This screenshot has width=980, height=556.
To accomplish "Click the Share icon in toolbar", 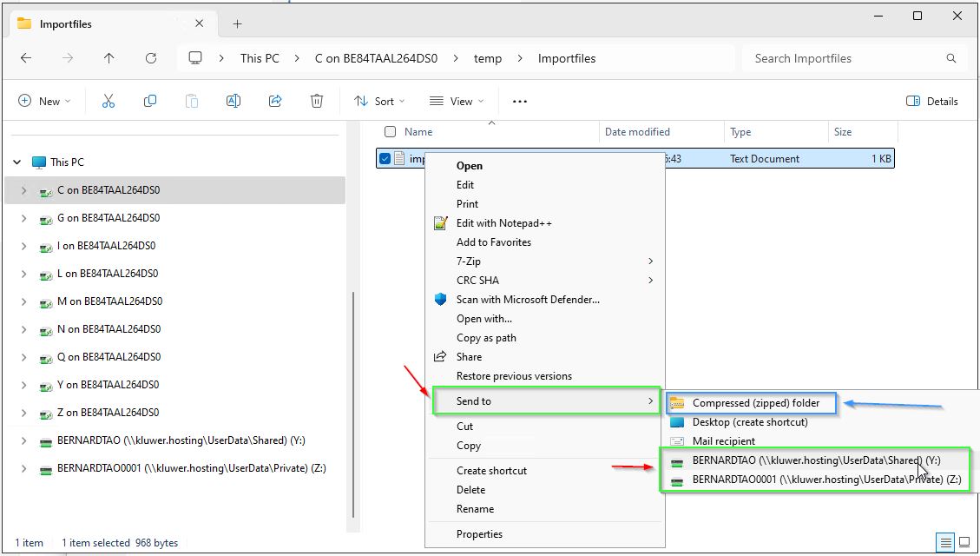I will point(275,101).
